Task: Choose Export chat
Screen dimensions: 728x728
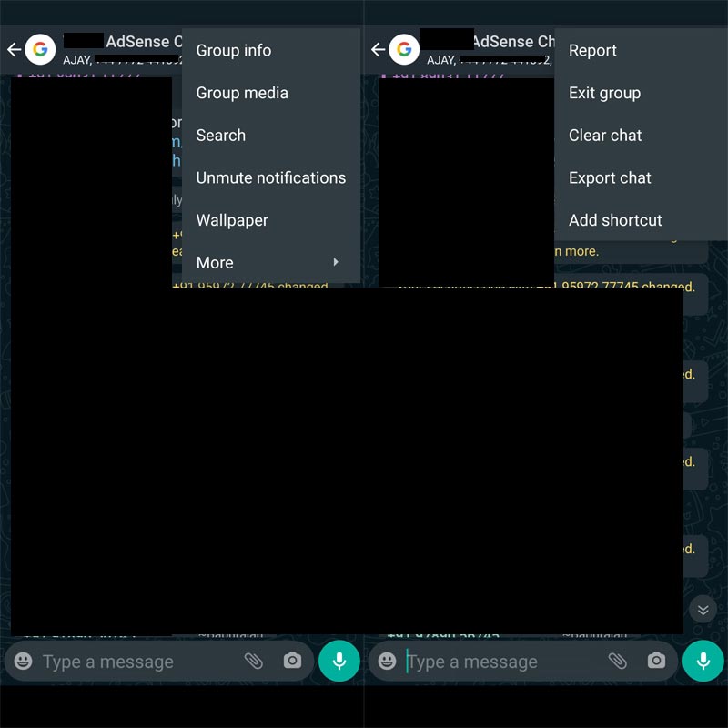Action: pyautogui.click(x=642, y=177)
